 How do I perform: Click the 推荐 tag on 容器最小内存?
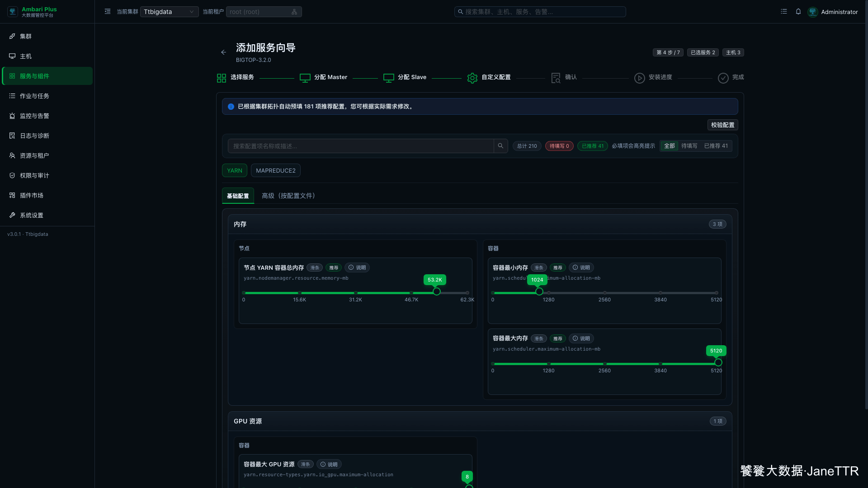coord(558,267)
